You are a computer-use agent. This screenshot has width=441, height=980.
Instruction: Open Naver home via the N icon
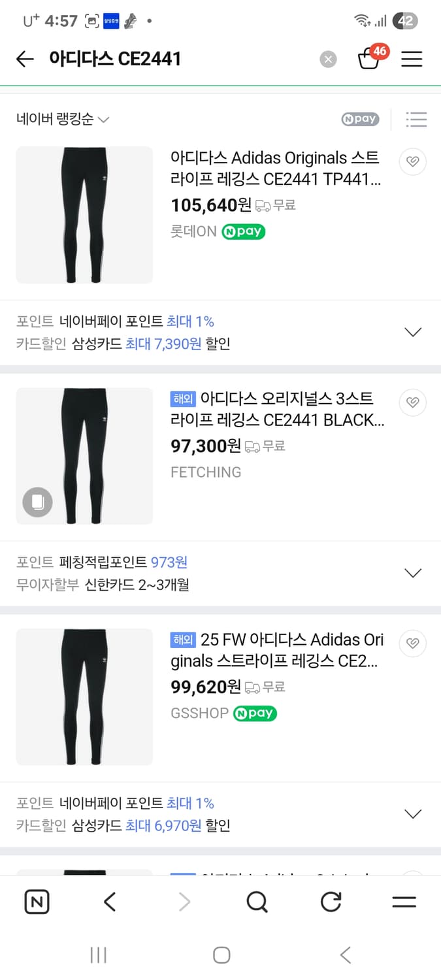(37, 902)
